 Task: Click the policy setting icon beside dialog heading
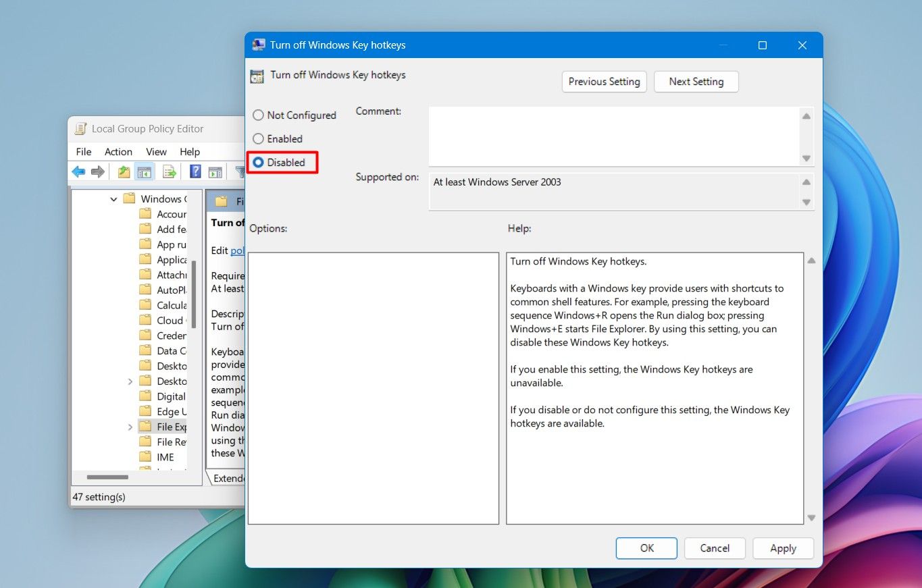257,76
